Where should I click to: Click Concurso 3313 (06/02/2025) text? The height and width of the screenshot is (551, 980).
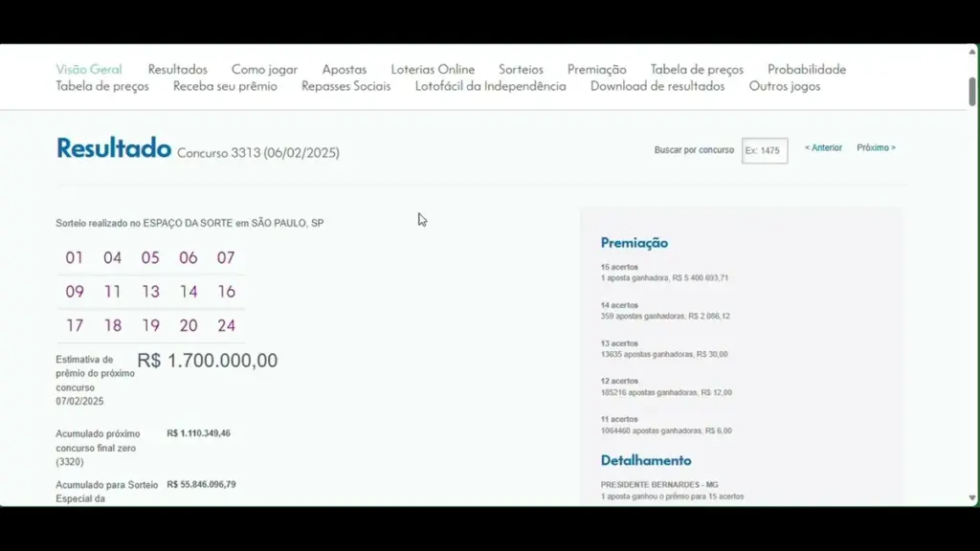point(258,153)
